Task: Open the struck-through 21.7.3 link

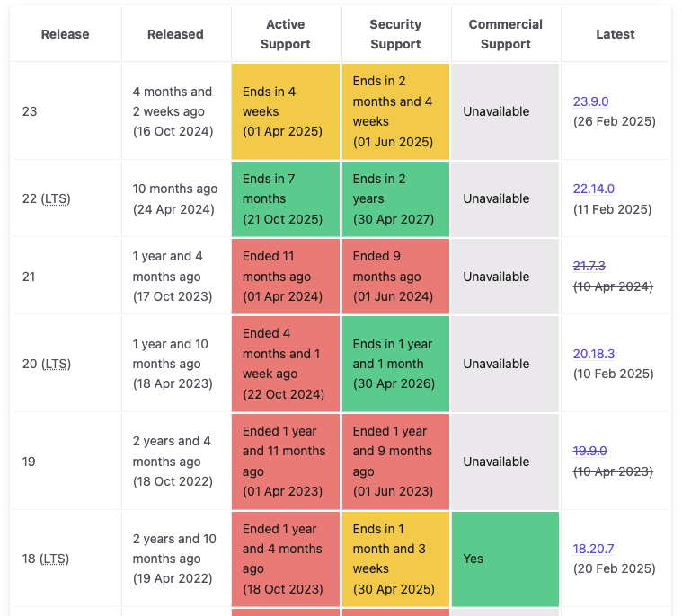Action: click(x=589, y=266)
